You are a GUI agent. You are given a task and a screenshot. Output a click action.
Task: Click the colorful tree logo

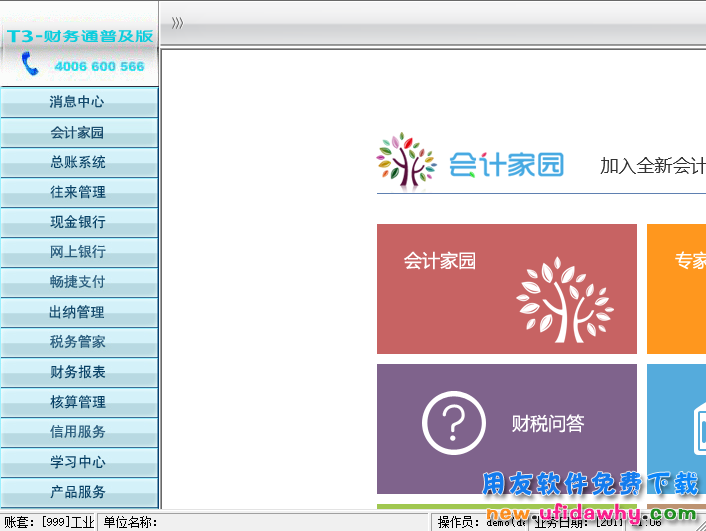[x=406, y=162]
